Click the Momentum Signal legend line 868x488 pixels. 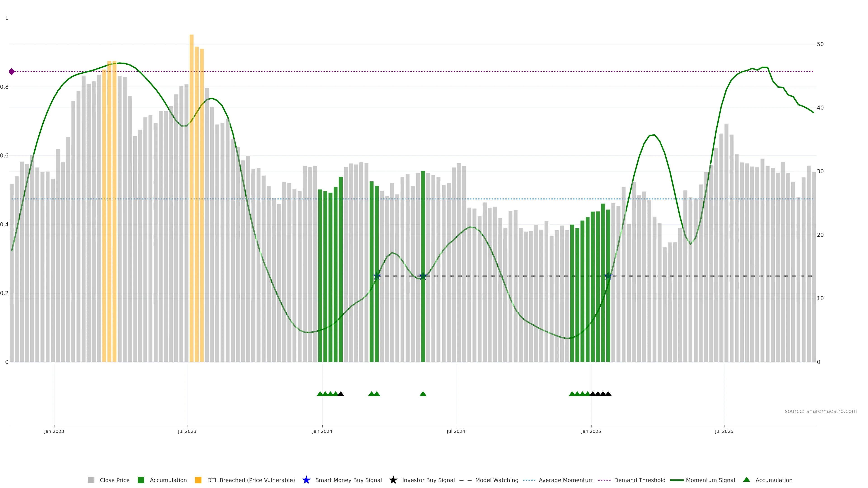(677, 480)
